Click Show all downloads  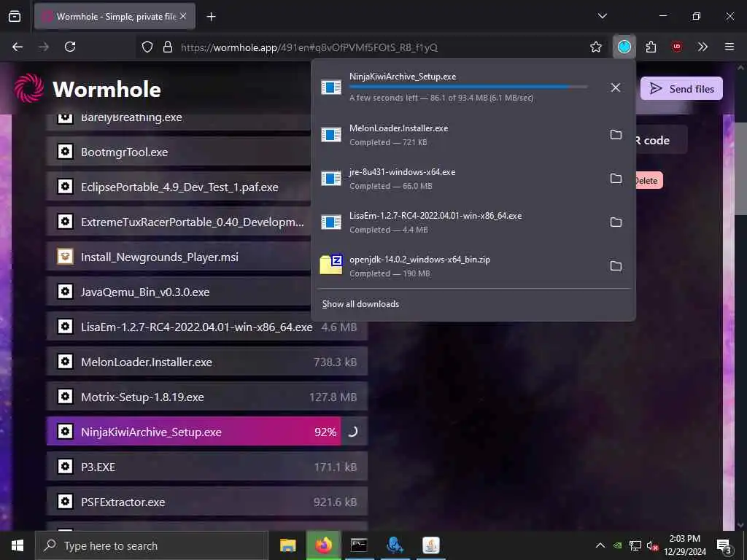pos(360,304)
